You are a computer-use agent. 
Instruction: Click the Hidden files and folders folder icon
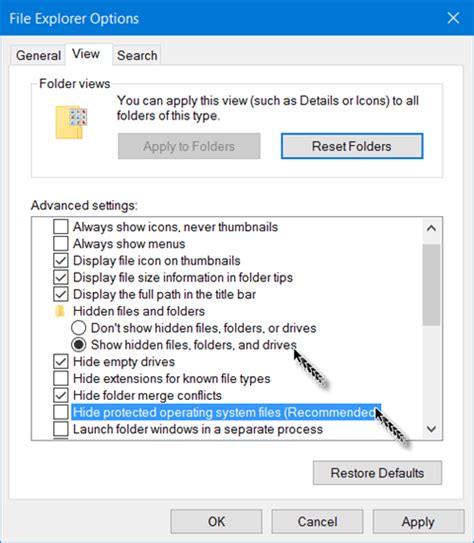[x=60, y=311]
